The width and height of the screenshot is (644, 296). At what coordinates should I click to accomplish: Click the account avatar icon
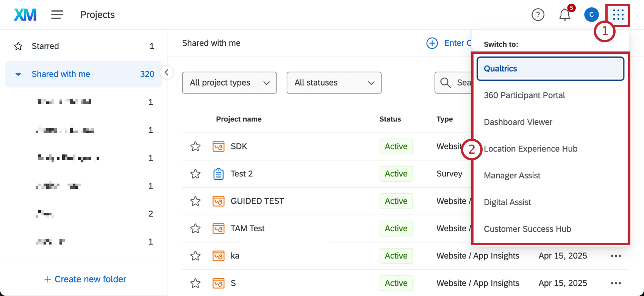coord(591,15)
